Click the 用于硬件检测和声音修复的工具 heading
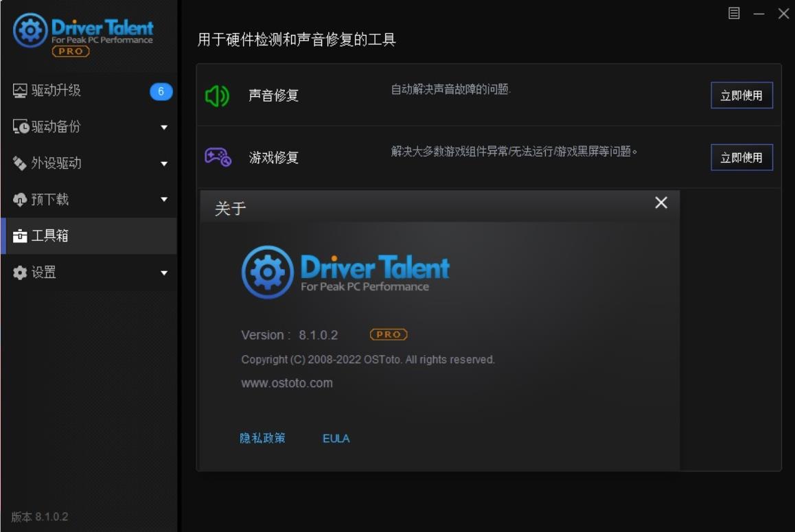The width and height of the screenshot is (795, 532). [x=297, y=40]
